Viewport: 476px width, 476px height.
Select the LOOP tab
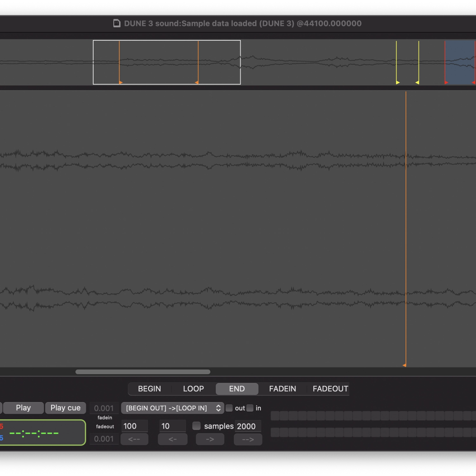click(193, 389)
